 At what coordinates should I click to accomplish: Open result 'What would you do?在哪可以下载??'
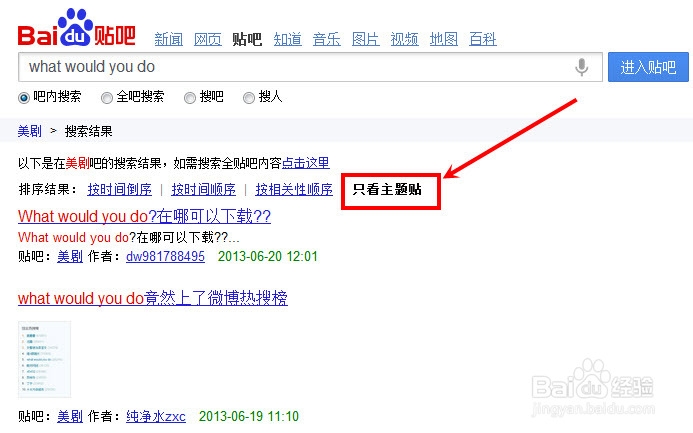pyautogui.click(x=145, y=216)
